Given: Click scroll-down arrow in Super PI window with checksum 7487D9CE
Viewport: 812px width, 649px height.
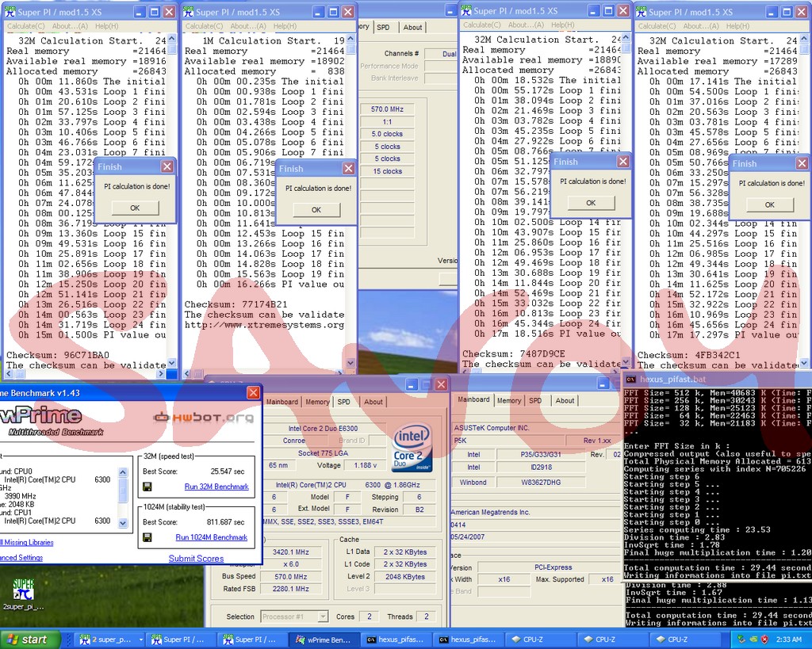Looking at the screenshot, I should tap(626, 362).
